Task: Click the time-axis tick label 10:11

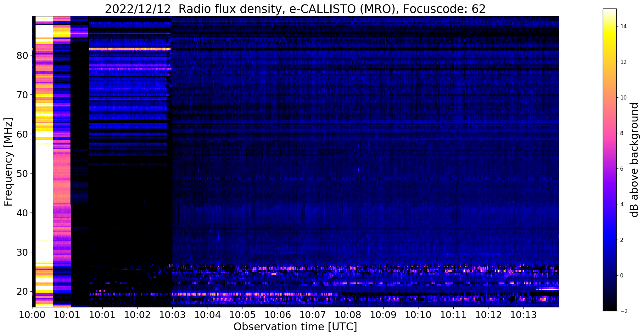Action: point(454,315)
